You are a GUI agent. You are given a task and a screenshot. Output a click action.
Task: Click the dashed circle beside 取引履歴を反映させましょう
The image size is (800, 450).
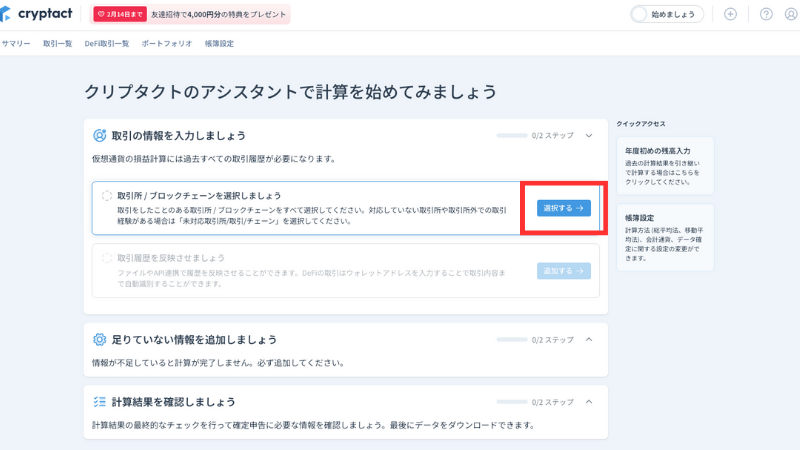click(x=107, y=258)
